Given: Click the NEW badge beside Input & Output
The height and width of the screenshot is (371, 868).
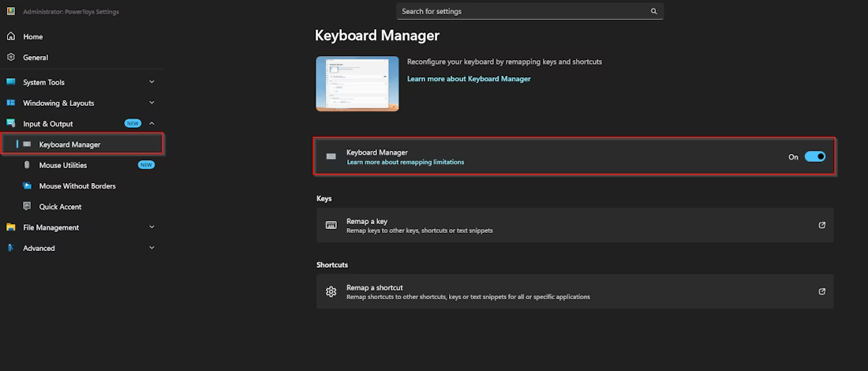Looking at the screenshot, I should (133, 123).
